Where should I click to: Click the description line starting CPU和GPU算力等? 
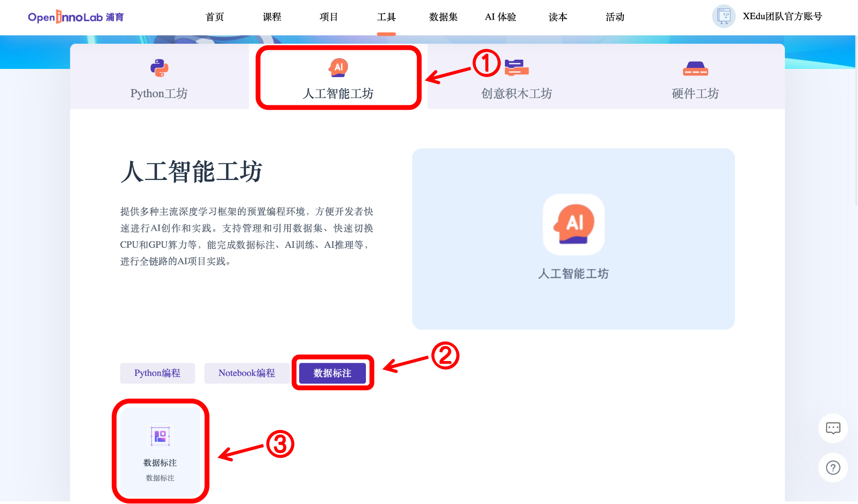245,245
